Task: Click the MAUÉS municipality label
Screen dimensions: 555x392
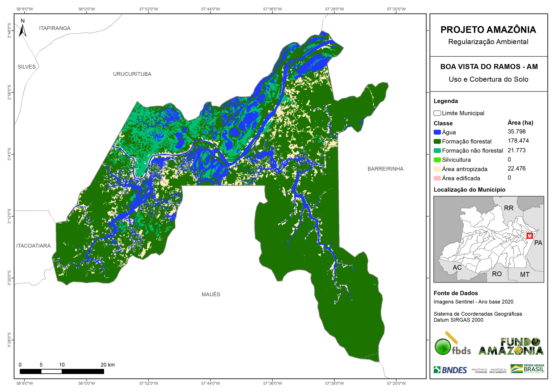Action: (x=211, y=294)
